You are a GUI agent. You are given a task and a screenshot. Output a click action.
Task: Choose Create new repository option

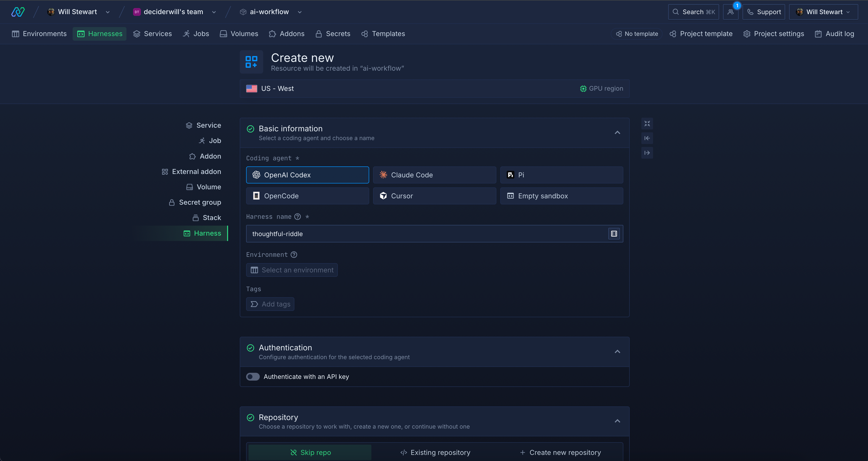coord(560,452)
